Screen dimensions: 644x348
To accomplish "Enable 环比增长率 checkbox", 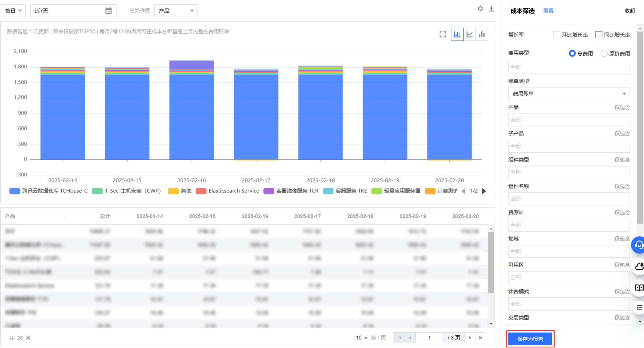I will point(556,35).
